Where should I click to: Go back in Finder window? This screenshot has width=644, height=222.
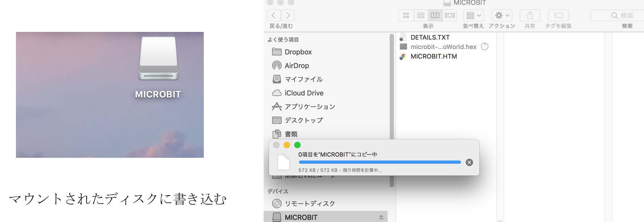(x=274, y=15)
